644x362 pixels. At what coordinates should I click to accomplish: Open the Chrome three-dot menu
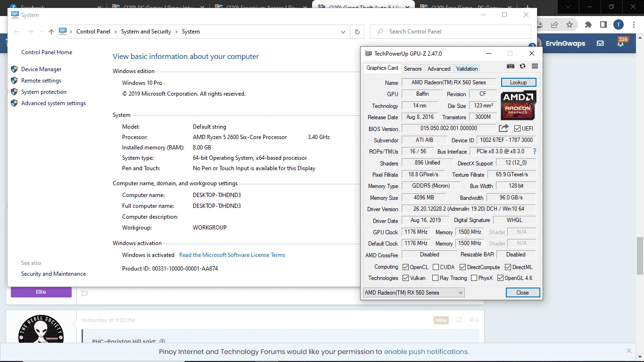(633, 25)
